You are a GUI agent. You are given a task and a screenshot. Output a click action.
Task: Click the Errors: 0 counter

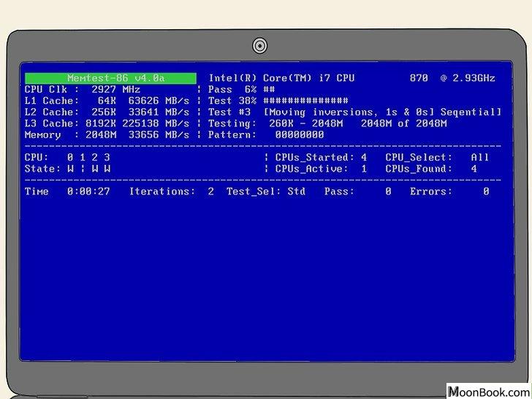(449, 191)
